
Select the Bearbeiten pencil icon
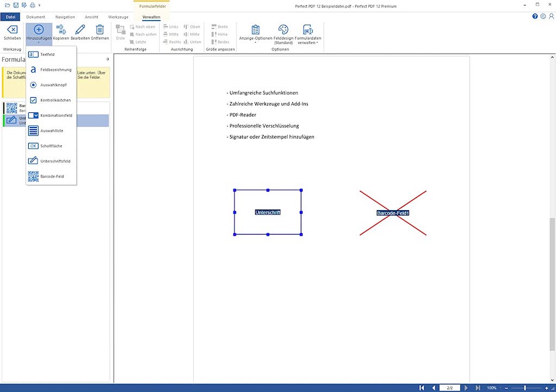(80, 30)
